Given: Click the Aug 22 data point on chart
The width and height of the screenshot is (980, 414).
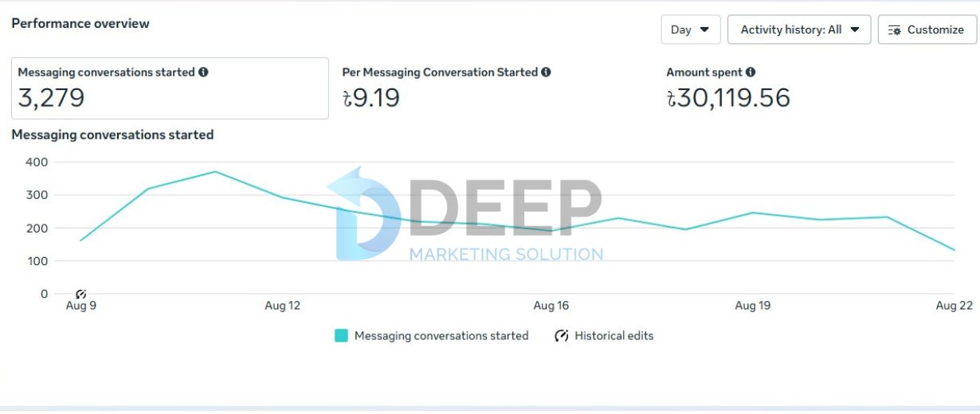Looking at the screenshot, I should click(954, 250).
